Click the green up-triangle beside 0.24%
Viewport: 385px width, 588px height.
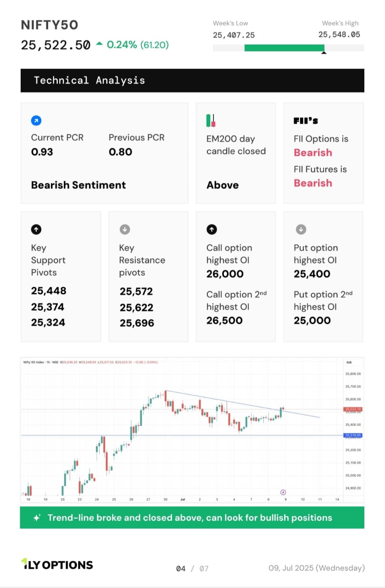(x=100, y=45)
